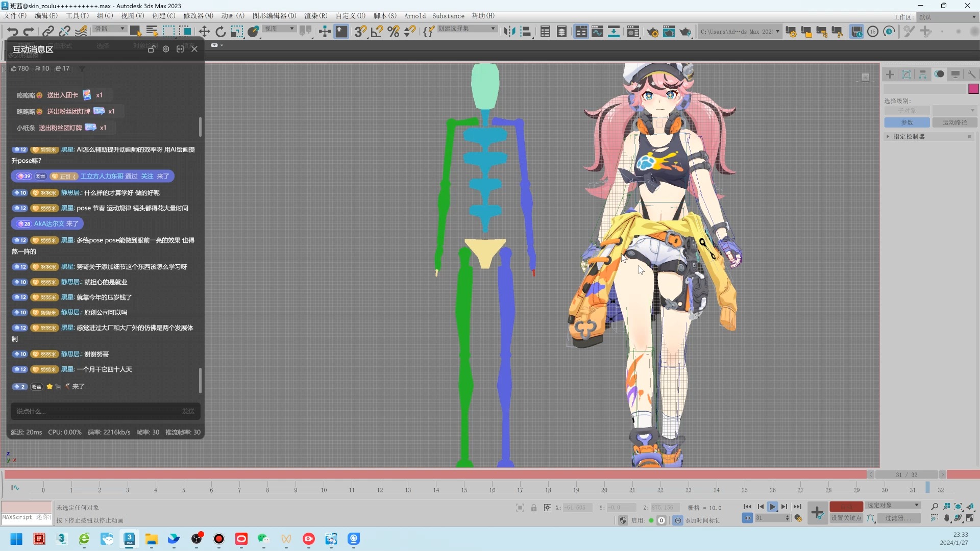Click the 设置关键点 Set Key button
The image size is (980, 551).
(846, 518)
